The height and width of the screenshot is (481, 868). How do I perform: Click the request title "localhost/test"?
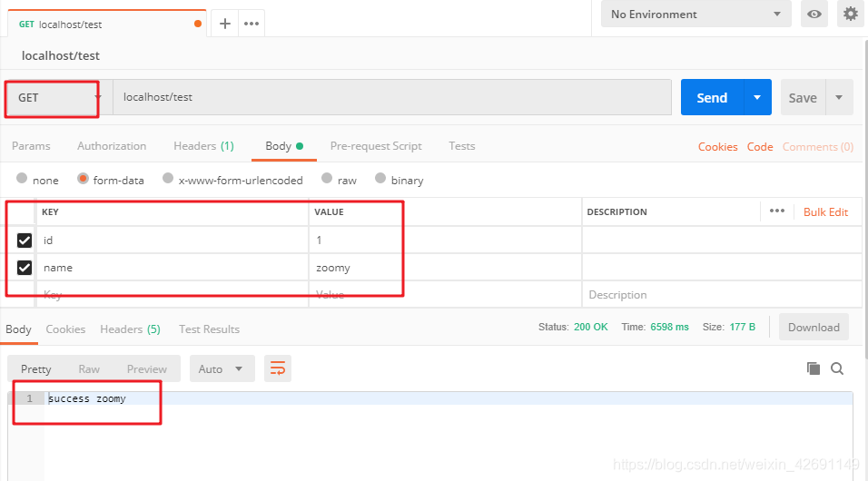coord(60,56)
